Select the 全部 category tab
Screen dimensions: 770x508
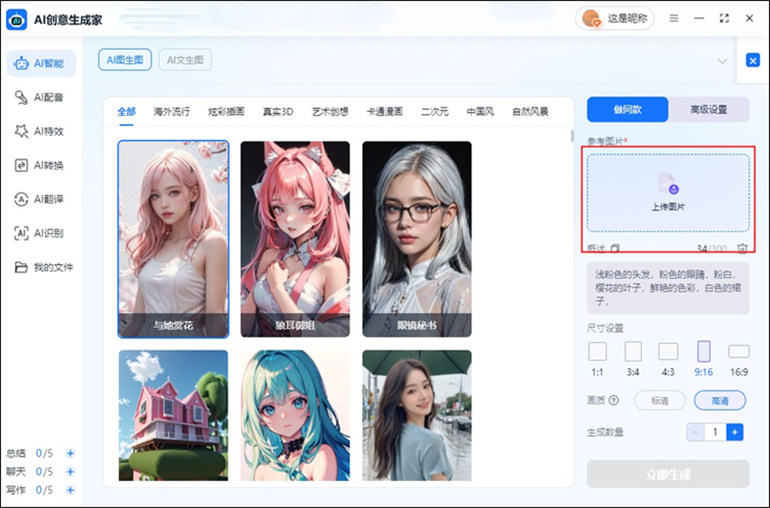(x=126, y=112)
